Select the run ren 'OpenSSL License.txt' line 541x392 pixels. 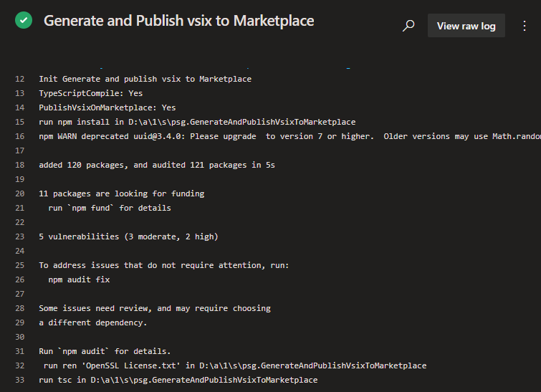[x=235, y=365]
